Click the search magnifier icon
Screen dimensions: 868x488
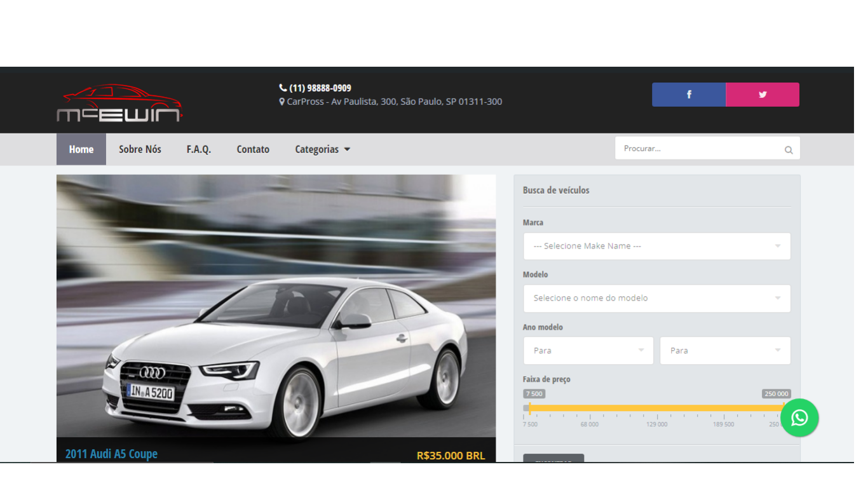789,150
